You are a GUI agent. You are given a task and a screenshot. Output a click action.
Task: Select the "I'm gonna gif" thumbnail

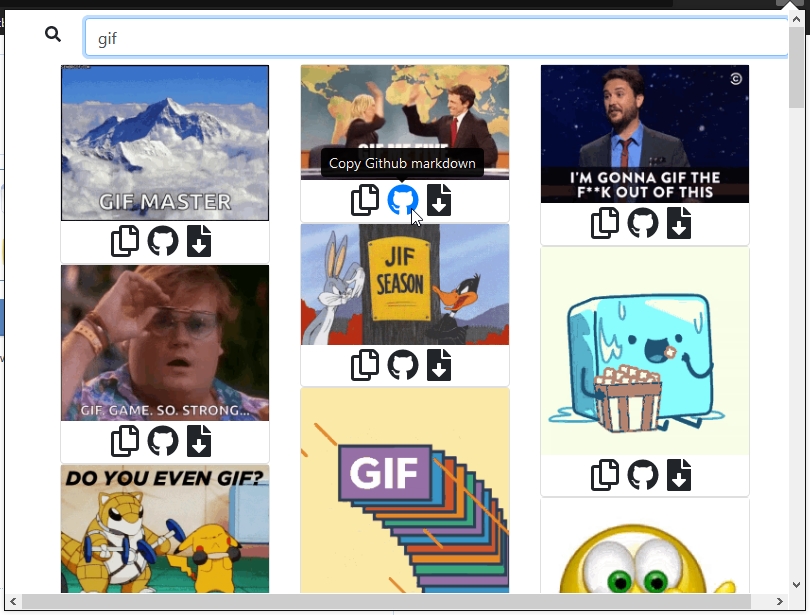point(645,134)
